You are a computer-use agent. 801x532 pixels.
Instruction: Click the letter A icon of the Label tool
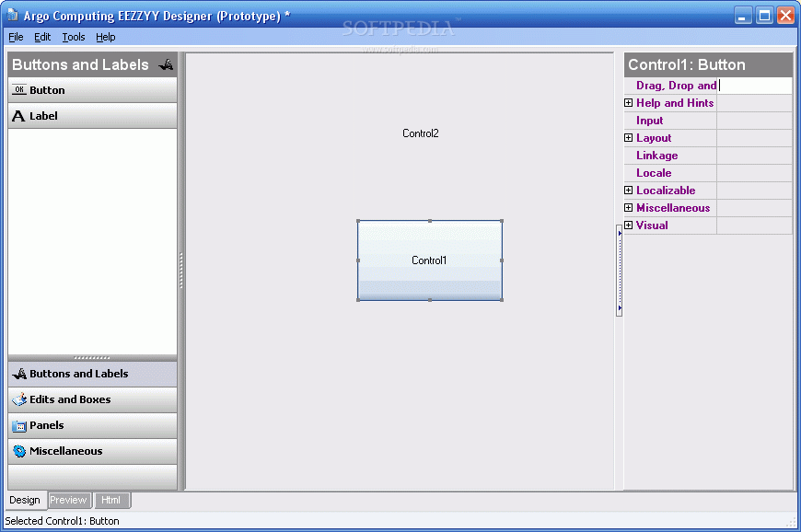18,116
